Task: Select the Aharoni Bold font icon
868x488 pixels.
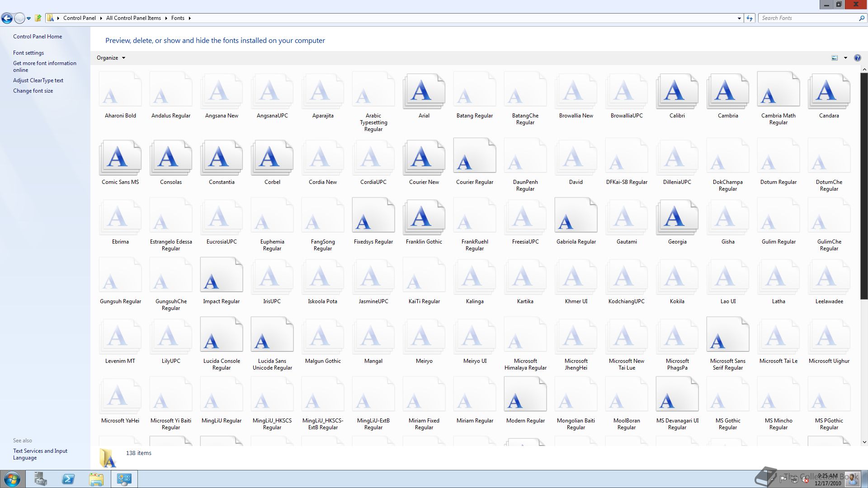Action: pyautogui.click(x=120, y=89)
